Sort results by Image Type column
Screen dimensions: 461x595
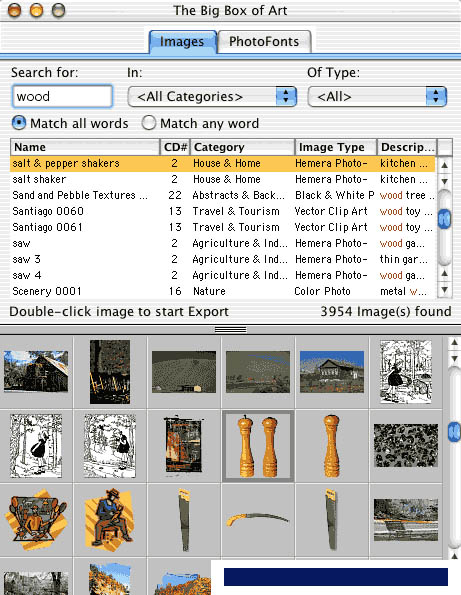tap(336, 147)
